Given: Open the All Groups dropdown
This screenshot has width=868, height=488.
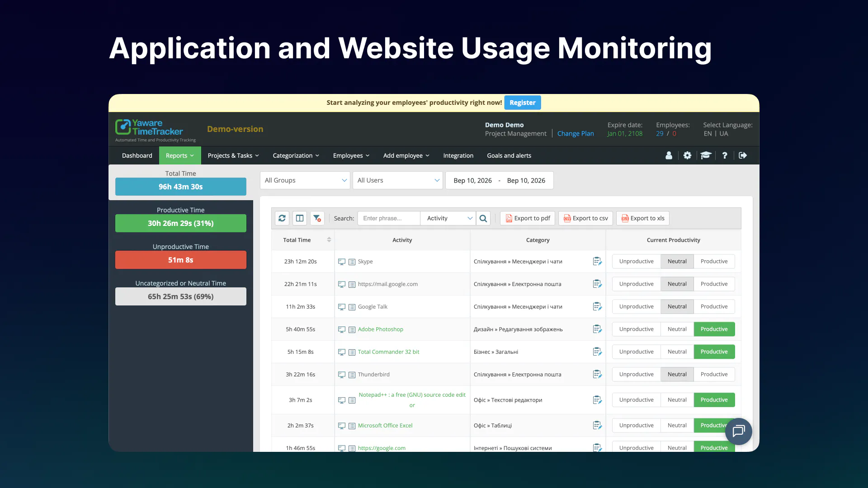Looking at the screenshot, I should pyautogui.click(x=305, y=180).
